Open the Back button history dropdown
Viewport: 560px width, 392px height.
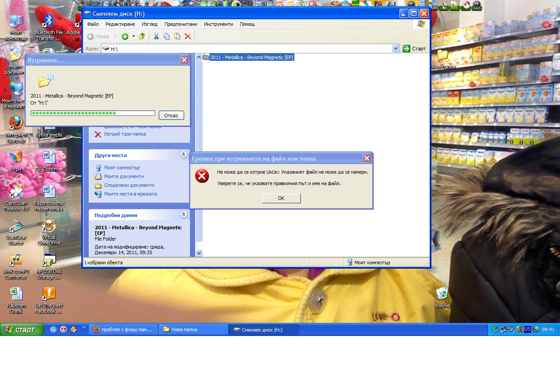coord(115,36)
